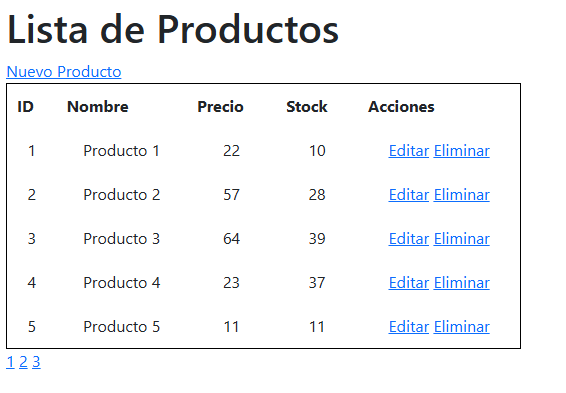Screen dimensions: 566x393
Task: Click the Acciones column header
Action: [x=401, y=106]
